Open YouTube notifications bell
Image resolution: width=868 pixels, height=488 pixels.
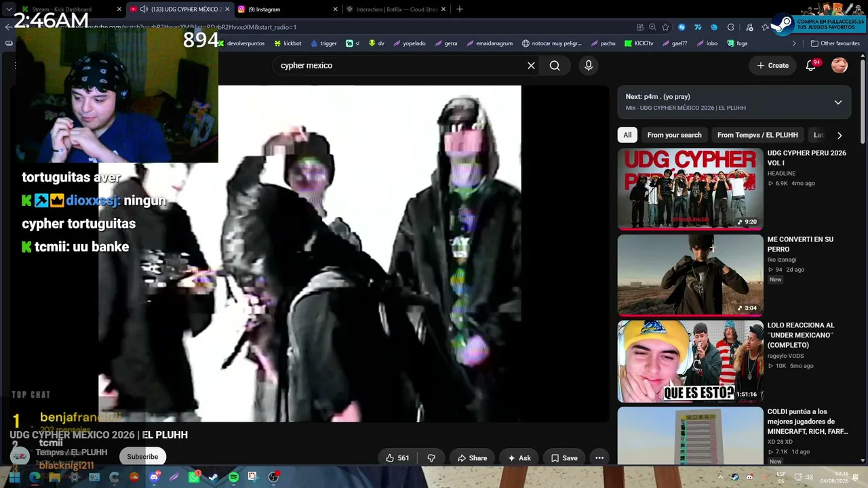click(x=811, y=65)
